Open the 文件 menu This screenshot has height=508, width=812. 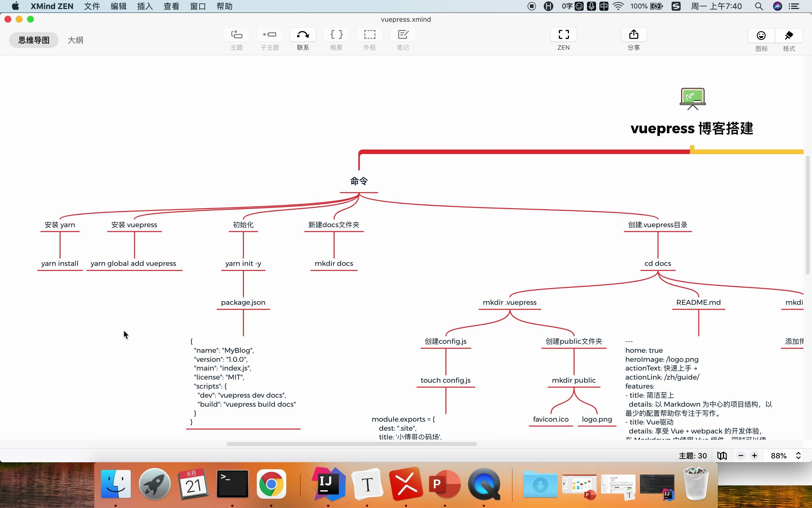[92, 6]
